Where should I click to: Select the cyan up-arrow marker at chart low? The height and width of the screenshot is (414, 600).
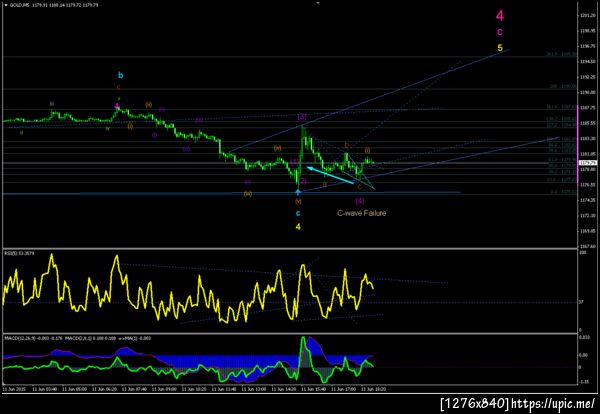pyautogui.click(x=298, y=192)
